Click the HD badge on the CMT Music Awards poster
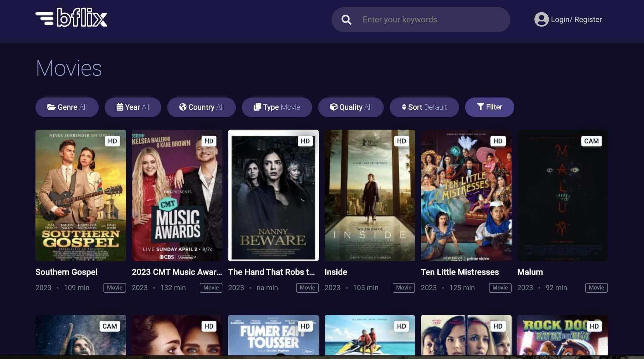The image size is (644, 359). (x=209, y=141)
